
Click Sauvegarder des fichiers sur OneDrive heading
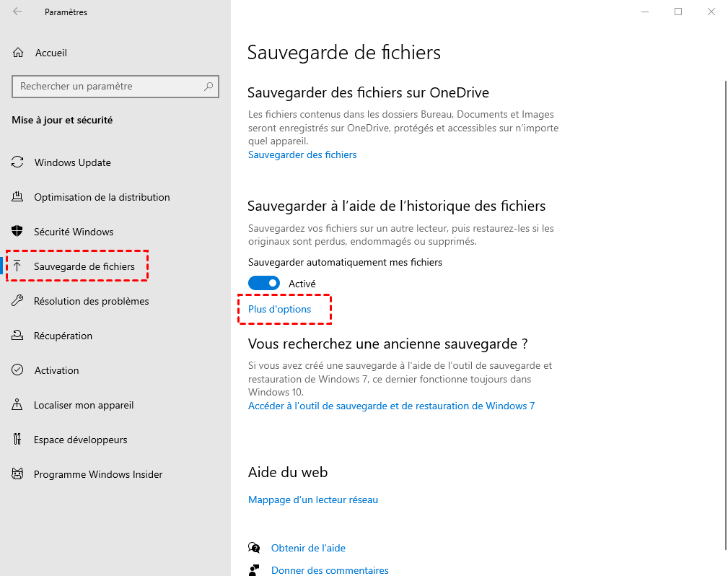(368, 92)
